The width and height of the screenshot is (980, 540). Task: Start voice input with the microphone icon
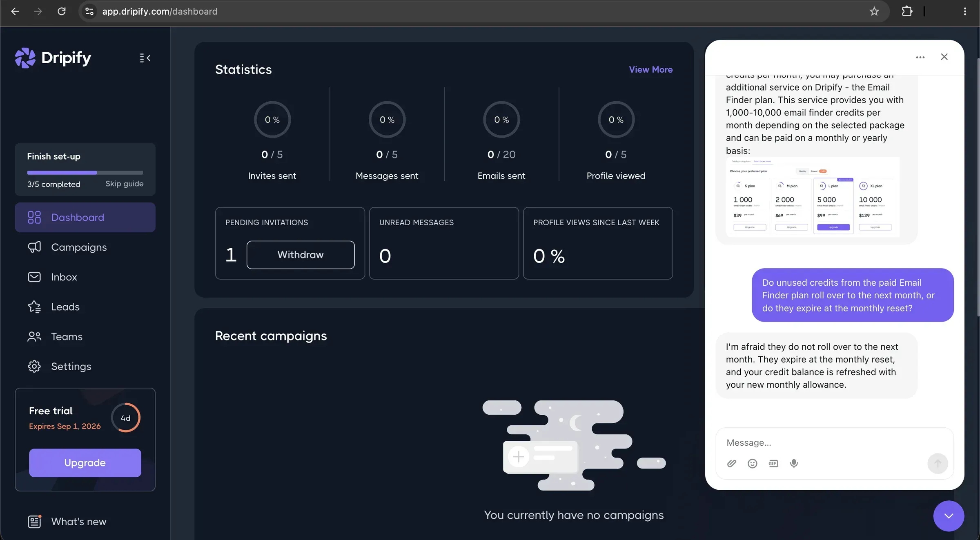coord(794,463)
